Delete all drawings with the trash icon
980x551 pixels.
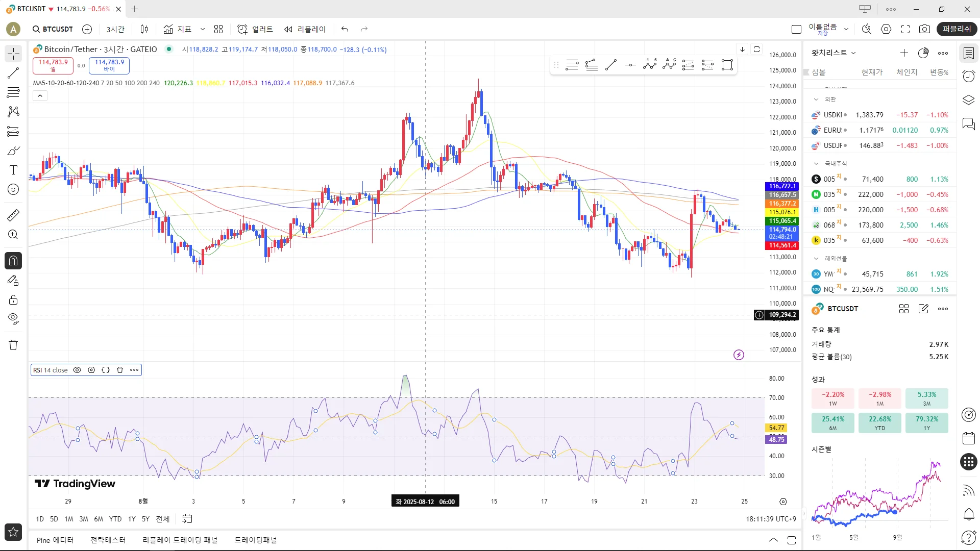pos(13,345)
